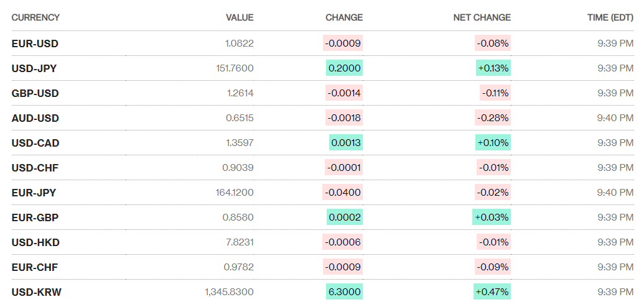Click the USD-JPY currency pair
Viewport: 644px width, 302px height.
pos(34,68)
